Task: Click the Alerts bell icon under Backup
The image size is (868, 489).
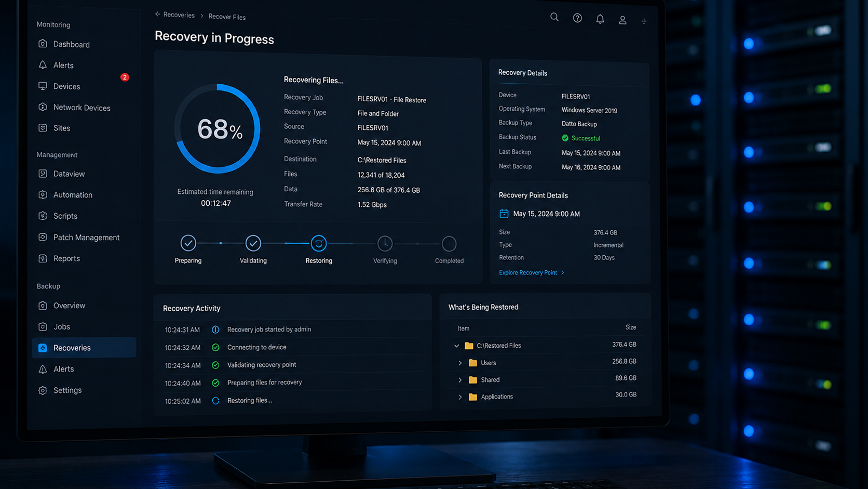Action: pyautogui.click(x=43, y=369)
